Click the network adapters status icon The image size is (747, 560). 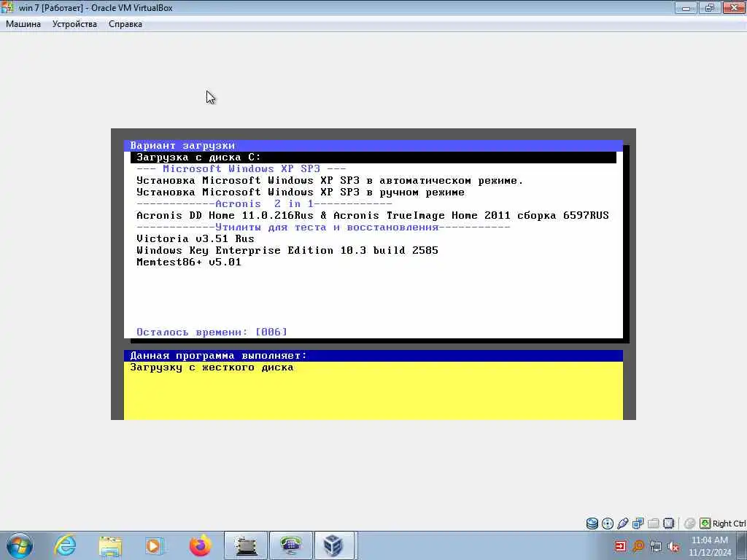(x=638, y=524)
